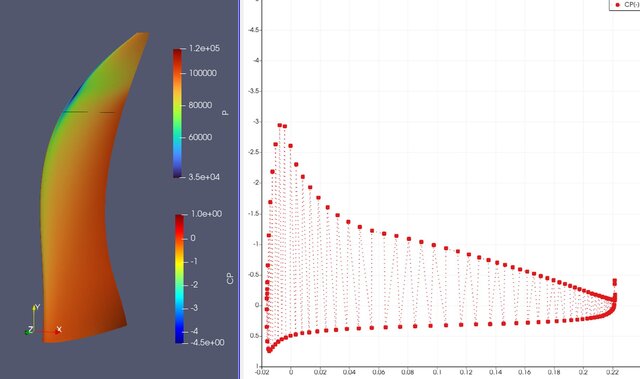This screenshot has width=640, height=379.
Task: Click the 80000 tick label on P legend
Action: (x=200, y=105)
